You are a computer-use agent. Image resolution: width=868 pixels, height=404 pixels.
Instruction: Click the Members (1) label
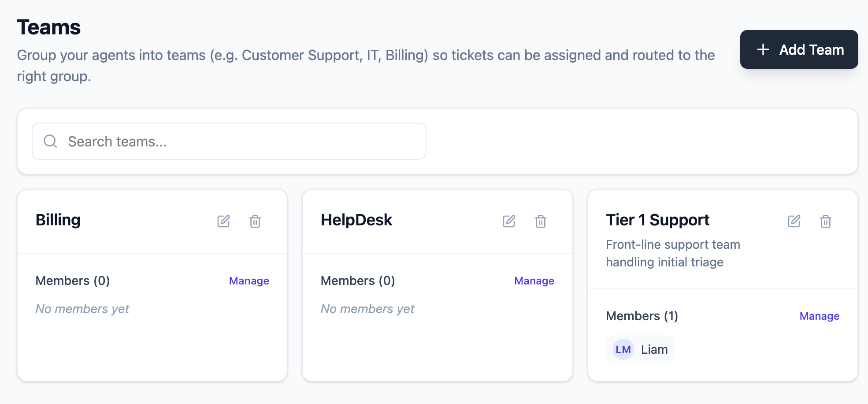pyautogui.click(x=642, y=316)
